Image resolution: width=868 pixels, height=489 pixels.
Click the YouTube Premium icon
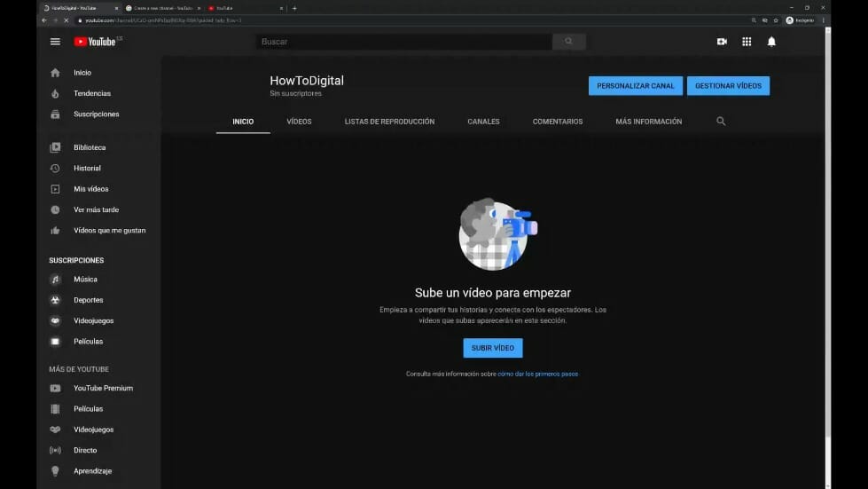tap(55, 388)
